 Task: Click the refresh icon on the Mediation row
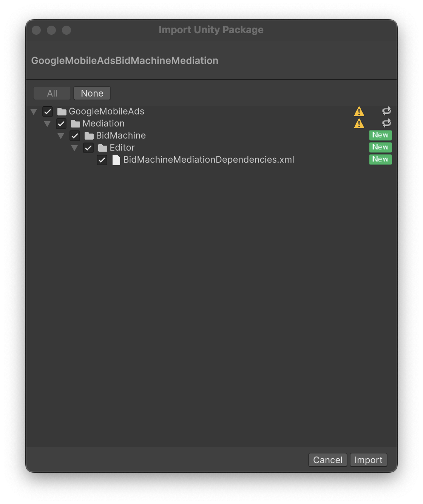click(x=386, y=123)
